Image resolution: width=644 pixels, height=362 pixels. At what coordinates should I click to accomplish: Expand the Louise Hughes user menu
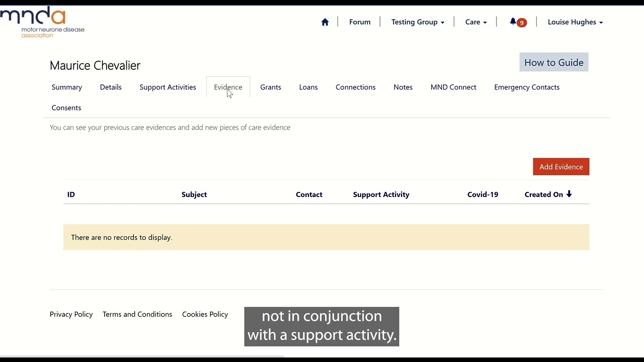pos(575,22)
